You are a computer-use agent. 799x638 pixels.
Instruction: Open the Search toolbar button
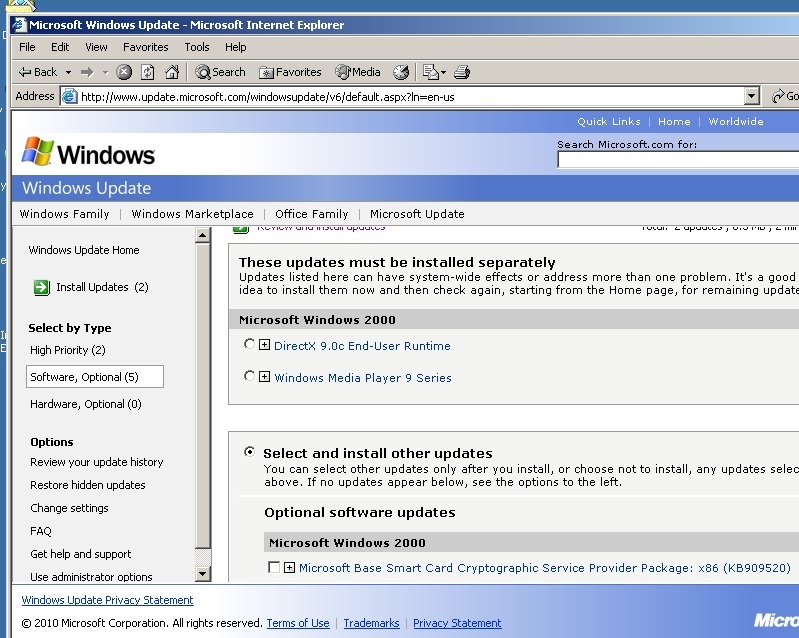point(220,72)
